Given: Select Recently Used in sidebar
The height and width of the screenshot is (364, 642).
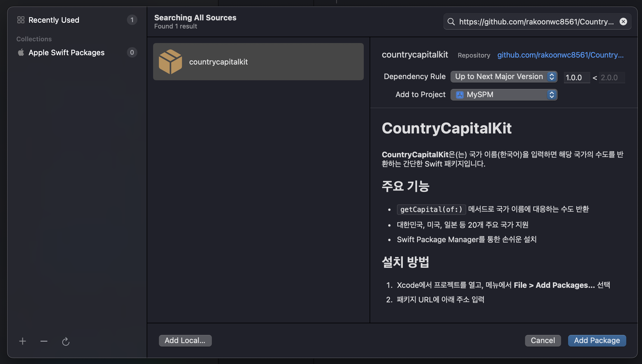Looking at the screenshot, I should tap(54, 20).
